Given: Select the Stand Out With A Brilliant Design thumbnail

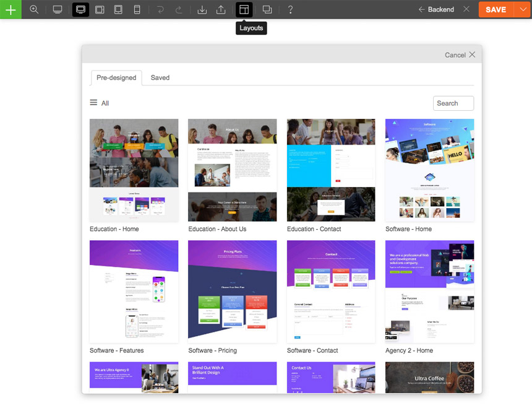Looking at the screenshot, I should pyautogui.click(x=233, y=378).
